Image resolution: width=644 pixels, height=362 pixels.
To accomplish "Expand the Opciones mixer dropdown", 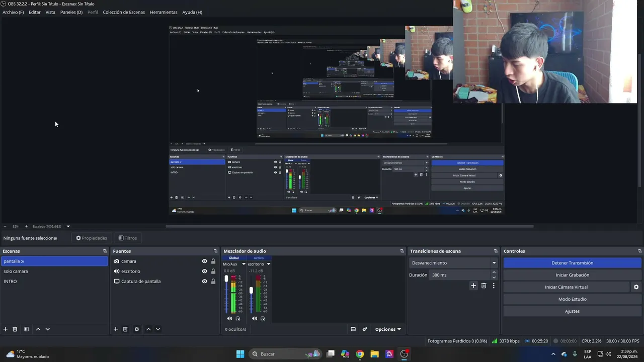I will 388,329.
